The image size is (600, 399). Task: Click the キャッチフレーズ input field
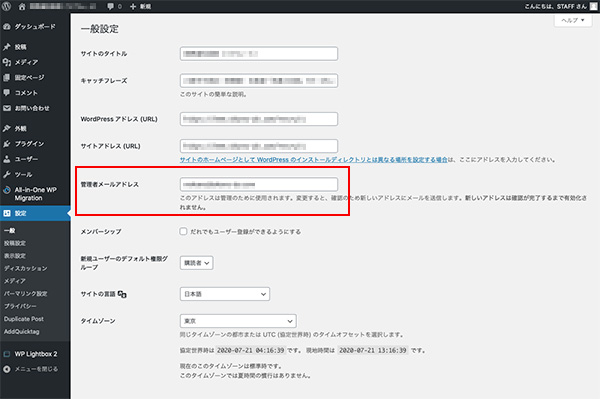(x=259, y=81)
